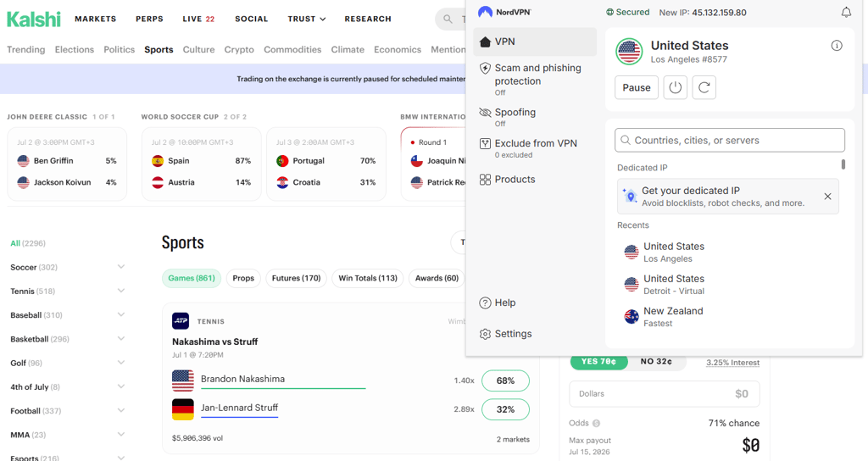Click the NordVPN logo icon
The width and height of the screenshot is (868, 461).
tap(485, 12)
